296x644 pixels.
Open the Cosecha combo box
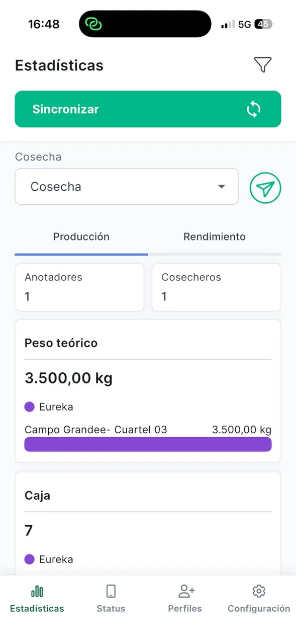tap(127, 187)
